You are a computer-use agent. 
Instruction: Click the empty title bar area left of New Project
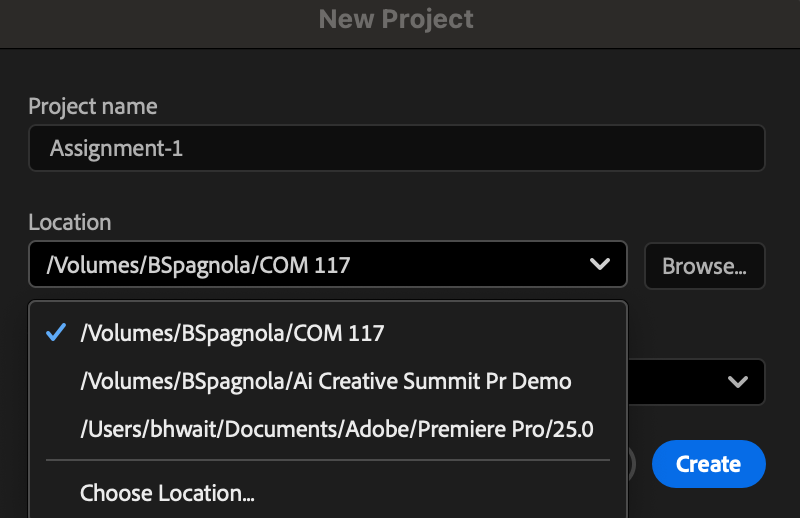(x=150, y=18)
